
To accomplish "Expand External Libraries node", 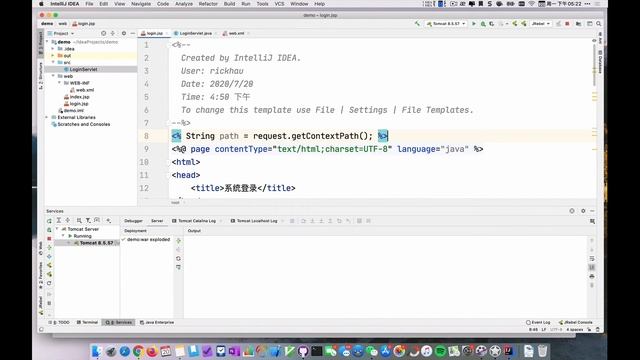I will pos(47,117).
